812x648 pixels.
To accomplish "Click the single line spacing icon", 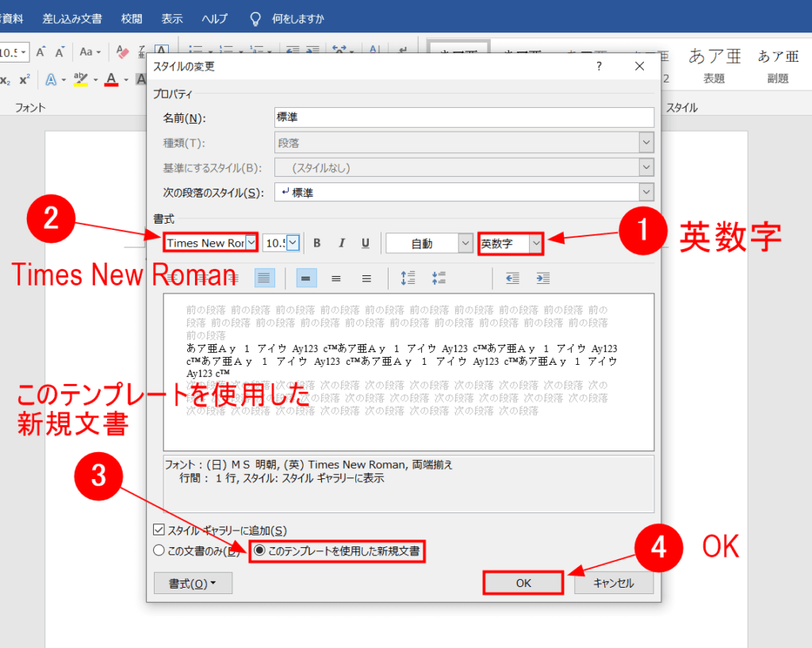I will click(305, 278).
